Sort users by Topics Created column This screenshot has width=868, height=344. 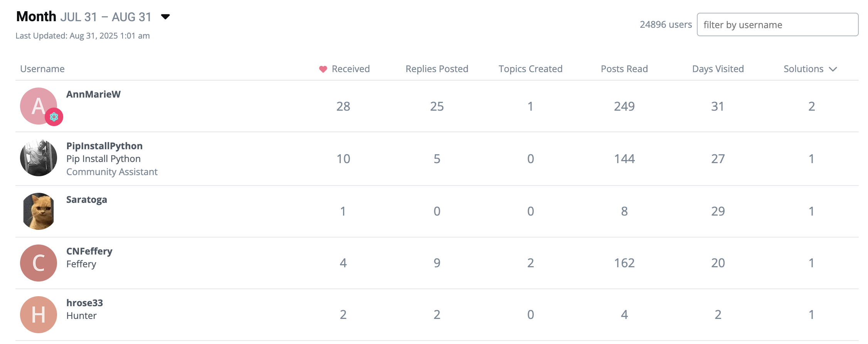pyautogui.click(x=530, y=69)
